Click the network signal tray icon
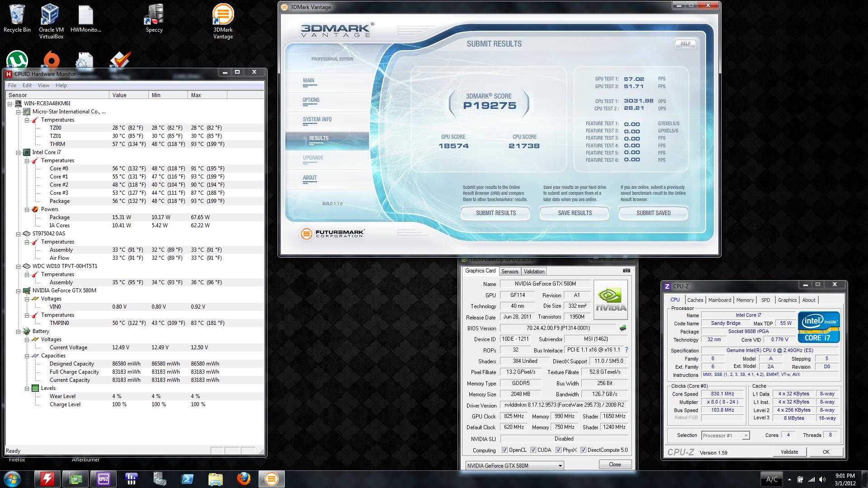Image resolution: width=868 pixels, height=488 pixels. 811,479
